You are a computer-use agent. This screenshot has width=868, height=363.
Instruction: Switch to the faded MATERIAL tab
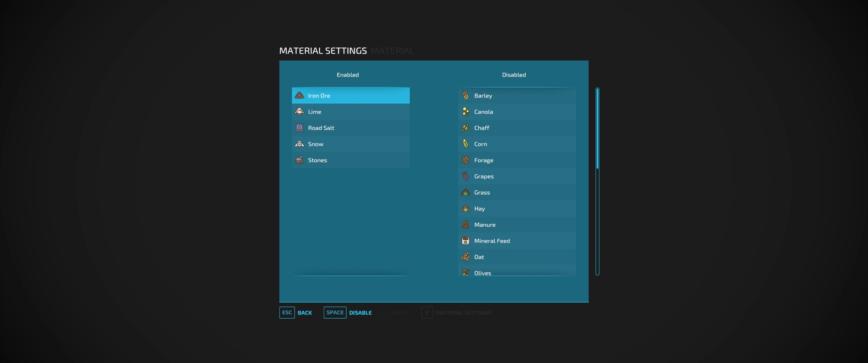pyautogui.click(x=392, y=51)
